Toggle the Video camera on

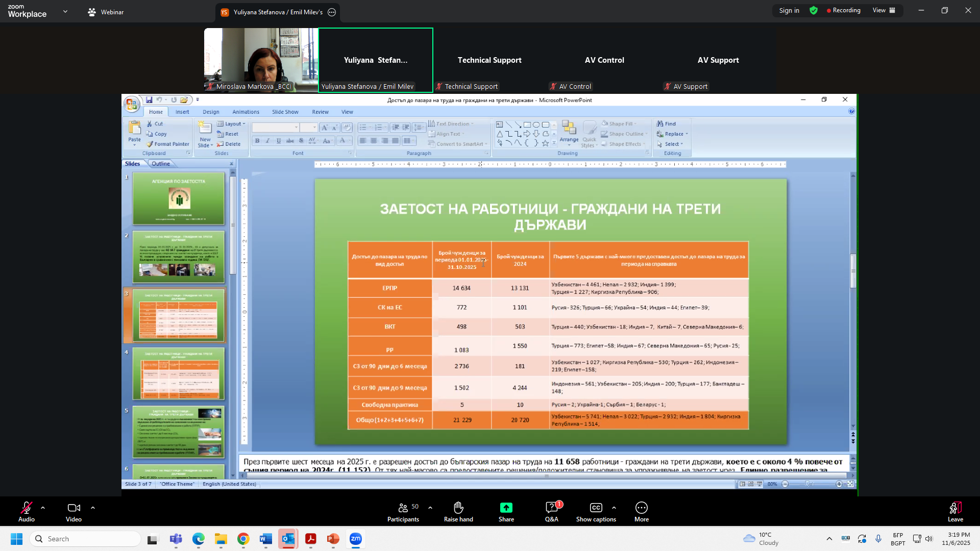(73, 508)
